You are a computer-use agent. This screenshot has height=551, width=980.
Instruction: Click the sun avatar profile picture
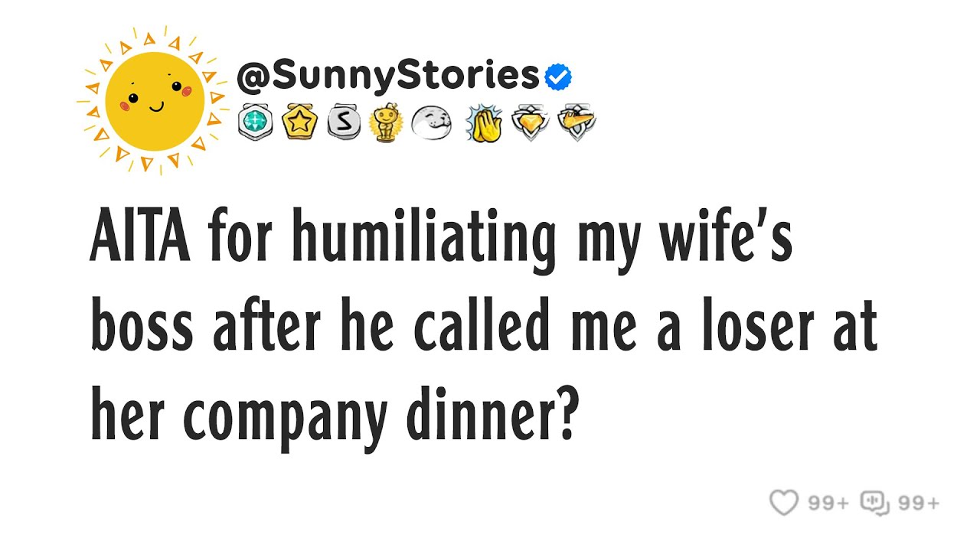(x=154, y=99)
